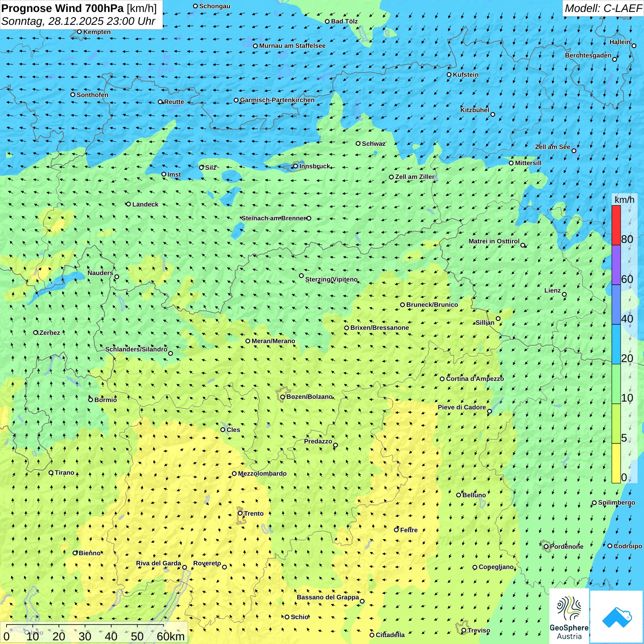Click the Pordenone label
This screenshot has width=644, height=644.
click(567, 546)
